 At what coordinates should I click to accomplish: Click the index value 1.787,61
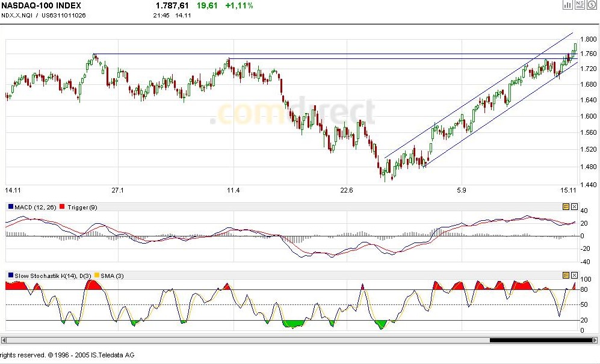tap(172, 5)
